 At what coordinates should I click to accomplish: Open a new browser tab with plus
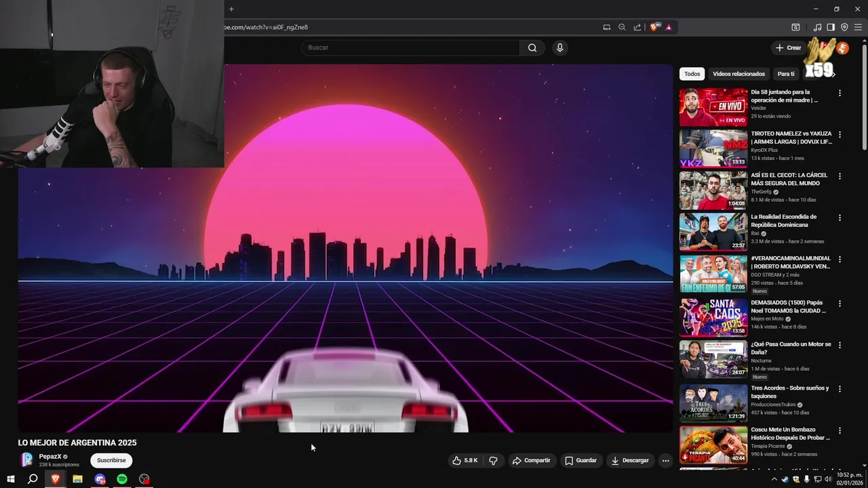tap(231, 9)
